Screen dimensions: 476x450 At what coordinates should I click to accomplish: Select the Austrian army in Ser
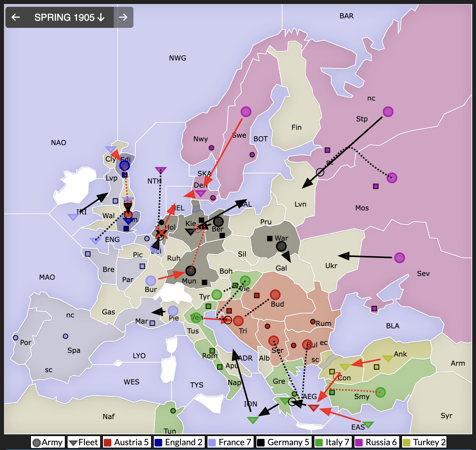[274, 341]
